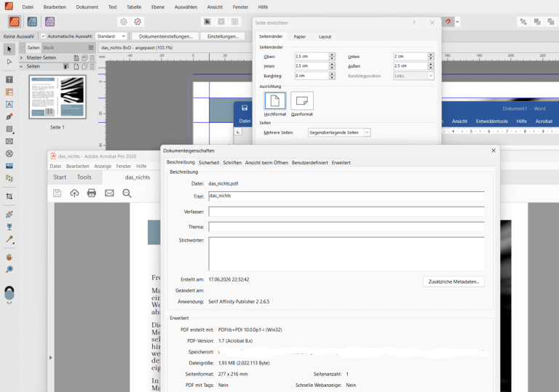Screen dimensions: 559x392
Task: Step the Oben margin value
Action: pyautogui.click(x=332, y=56)
